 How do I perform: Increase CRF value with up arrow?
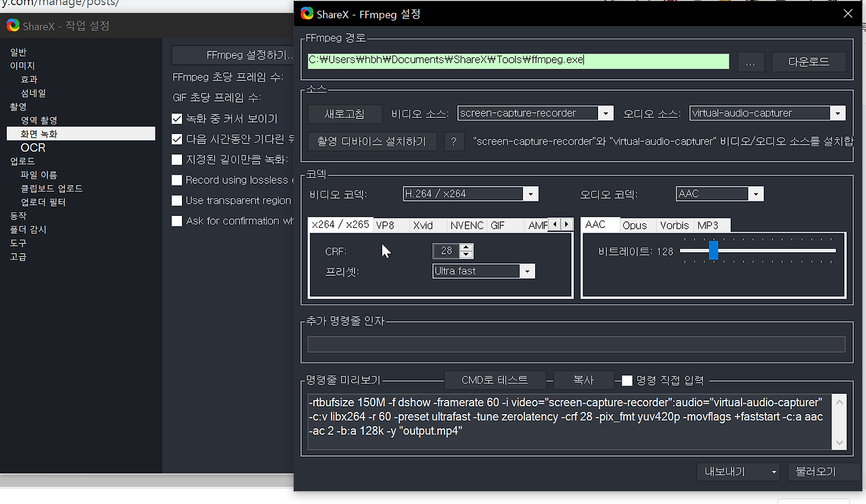click(x=466, y=247)
